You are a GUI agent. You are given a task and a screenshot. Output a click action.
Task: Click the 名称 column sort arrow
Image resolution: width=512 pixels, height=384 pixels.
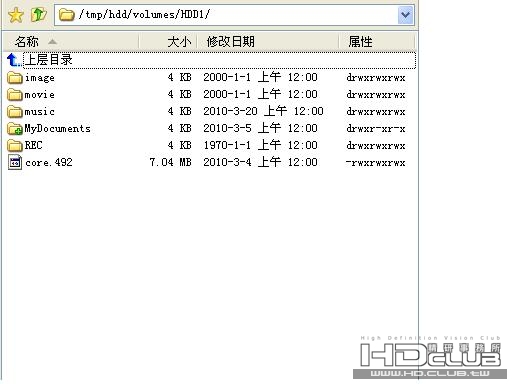pyautogui.click(x=52, y=42)
